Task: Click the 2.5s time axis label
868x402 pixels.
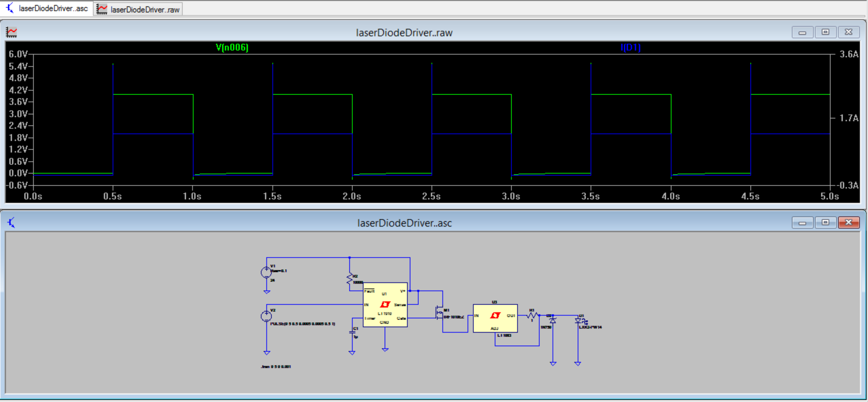Action: 432,196
